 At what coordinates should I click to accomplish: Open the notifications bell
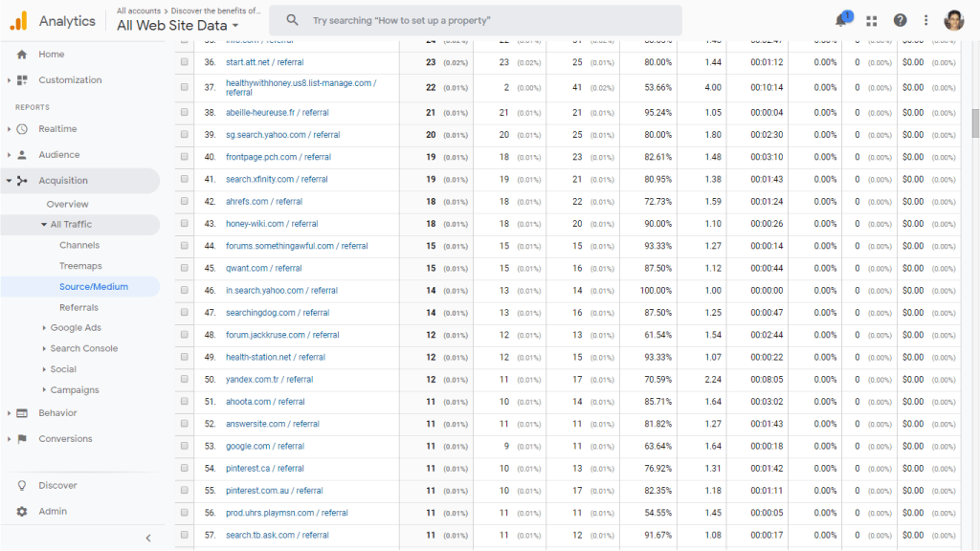[x=842, y=20]
